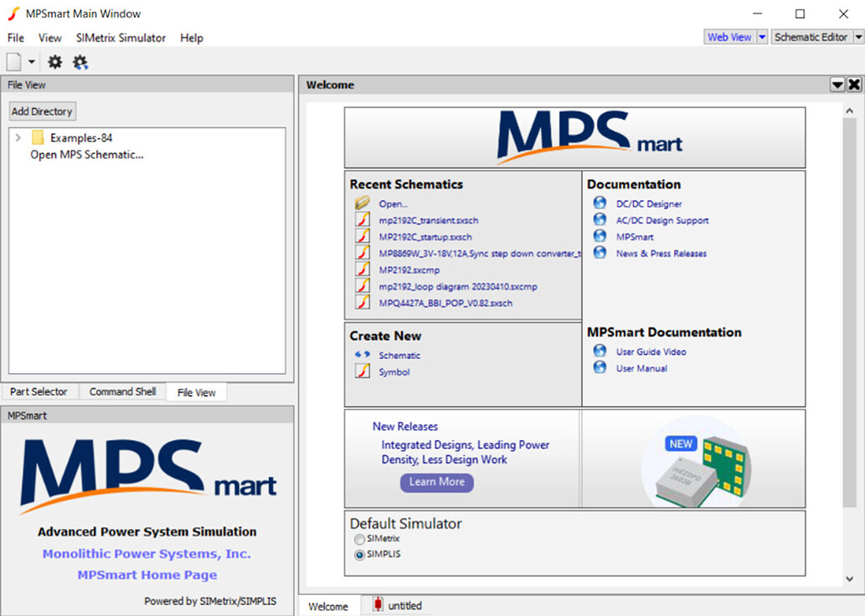
Task: Open the SIMetrix Simulator menu
Action: (x=121, y=38)
